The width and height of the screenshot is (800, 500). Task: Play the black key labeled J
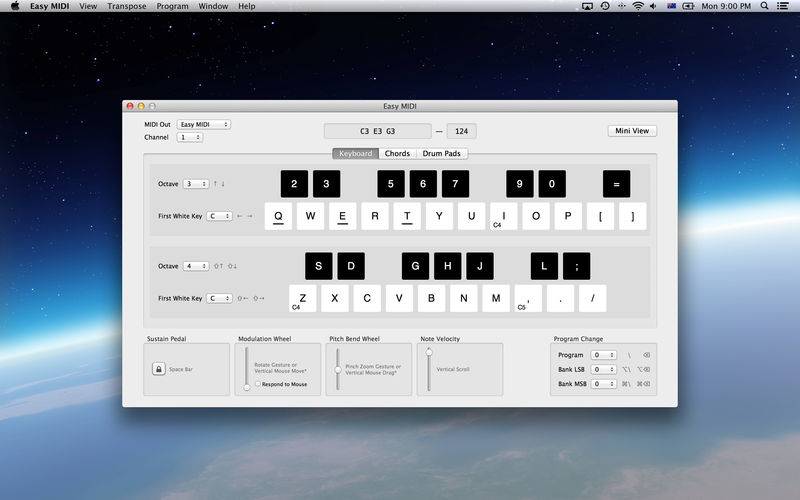pos(480,266)
